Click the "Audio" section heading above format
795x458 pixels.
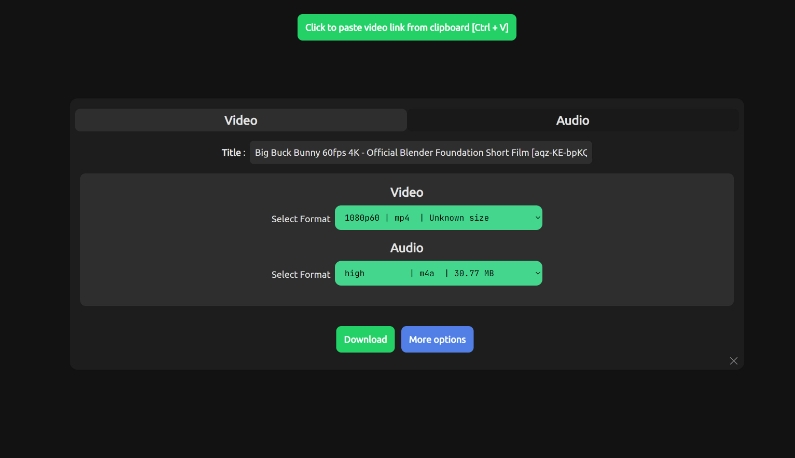point(407,248)
